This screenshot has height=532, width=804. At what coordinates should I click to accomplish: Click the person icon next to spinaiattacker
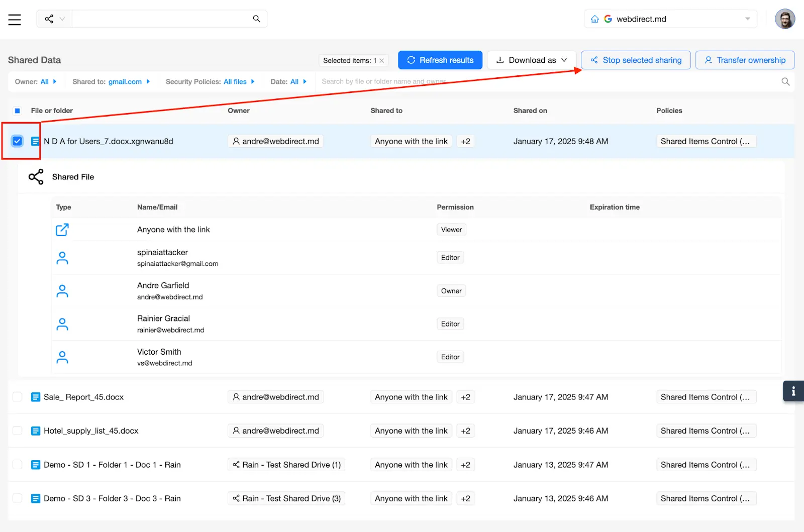tap(62, 257)
